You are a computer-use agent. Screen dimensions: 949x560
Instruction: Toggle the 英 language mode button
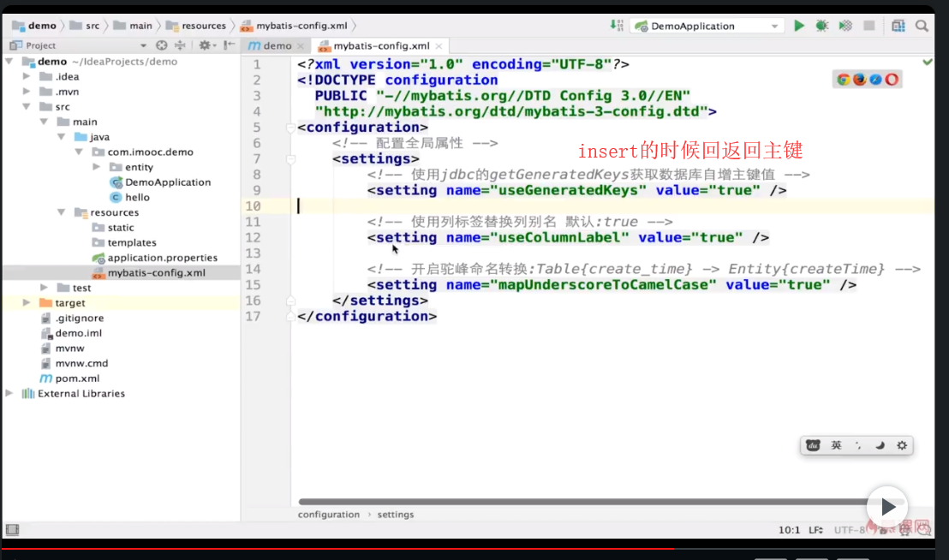837,446
